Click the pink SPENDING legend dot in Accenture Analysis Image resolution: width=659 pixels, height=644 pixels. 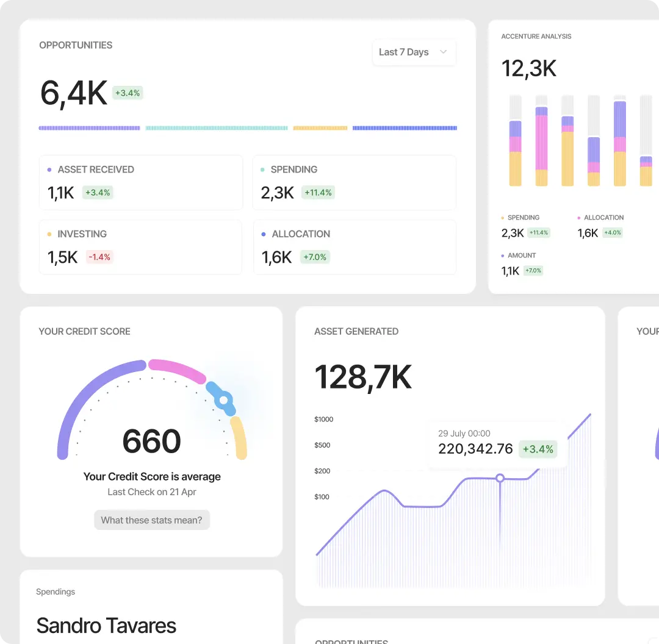(502, 218)
